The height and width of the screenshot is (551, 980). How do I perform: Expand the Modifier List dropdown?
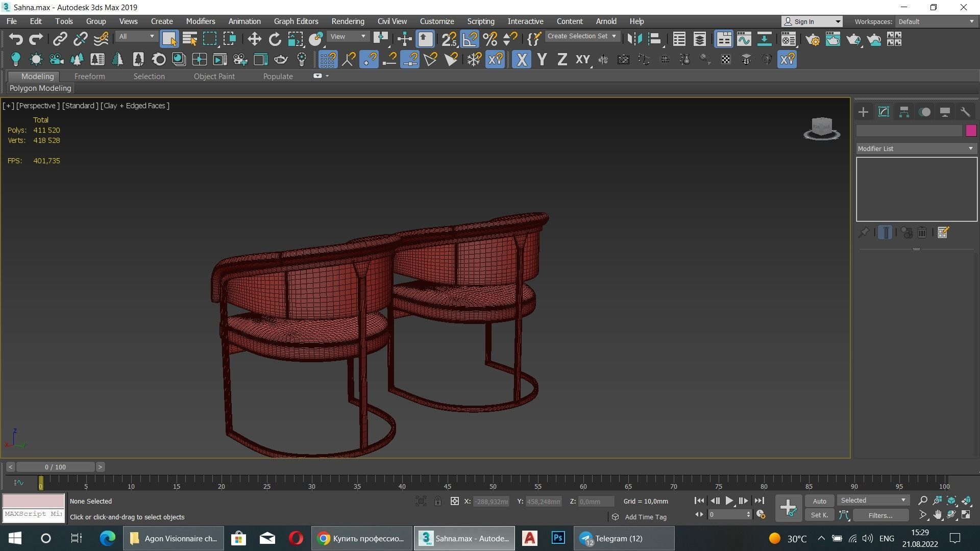point(916,148)
